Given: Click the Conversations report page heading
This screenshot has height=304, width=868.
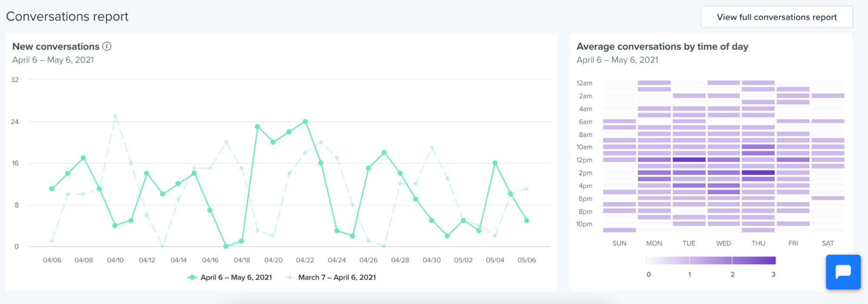Looking at the screenshot, I should [x=67, y=17].
